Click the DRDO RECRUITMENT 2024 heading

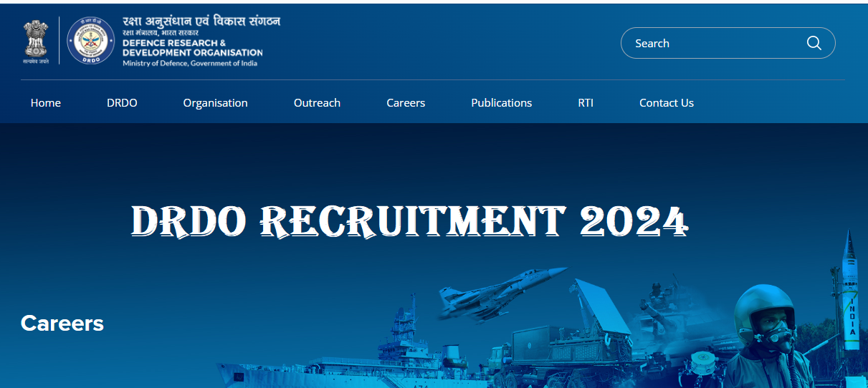click(x=410, y=220)
